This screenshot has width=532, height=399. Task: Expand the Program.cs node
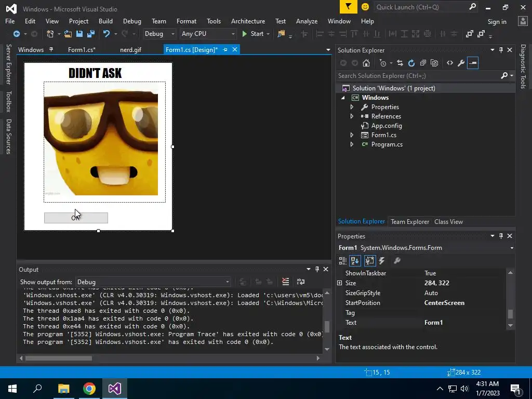[352, 144]
